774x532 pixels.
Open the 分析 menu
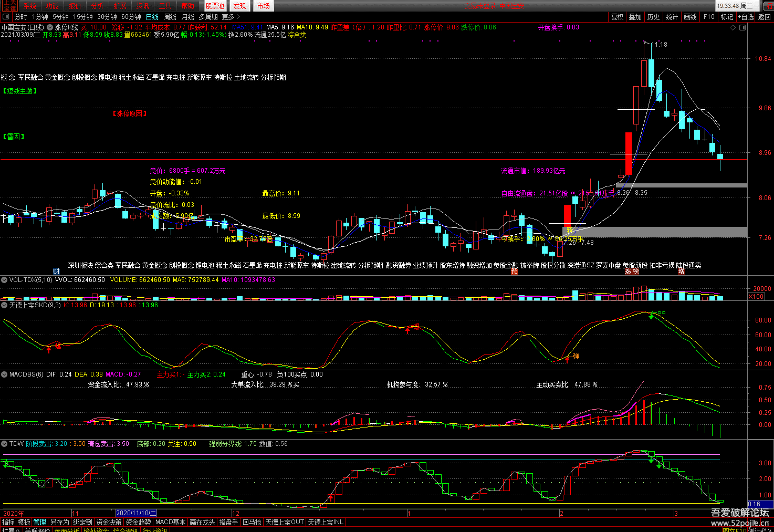click(x=98, y=6)
